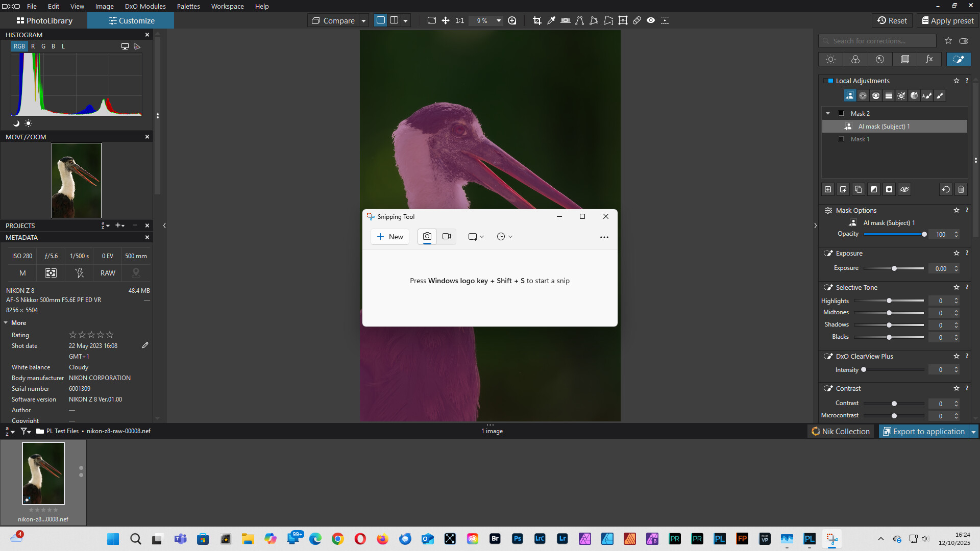Open the zoom percentage dropdown
The height and width of the screenshot is (551, 980).
pos(499,20)
